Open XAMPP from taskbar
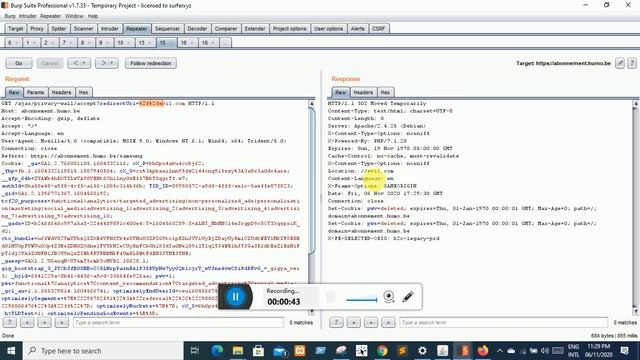The height and width of the screenshot is (360, 640). tap(300, 351)
